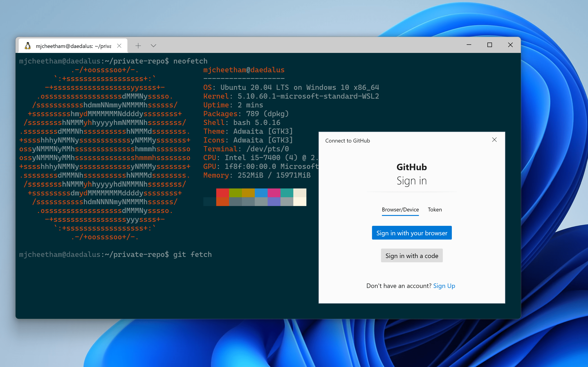Open the Sign Up link
Viewport: 588px width, 367px height.
coord(444,286)
